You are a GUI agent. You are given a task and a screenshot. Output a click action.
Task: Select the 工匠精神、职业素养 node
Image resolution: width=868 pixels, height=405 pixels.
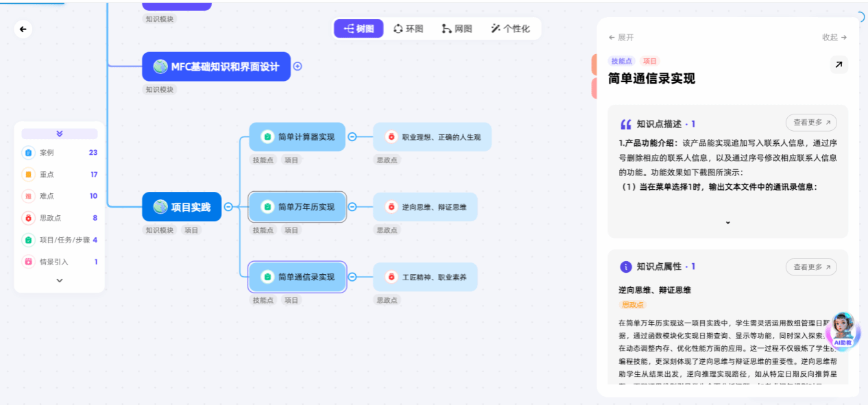coord(425,277)
